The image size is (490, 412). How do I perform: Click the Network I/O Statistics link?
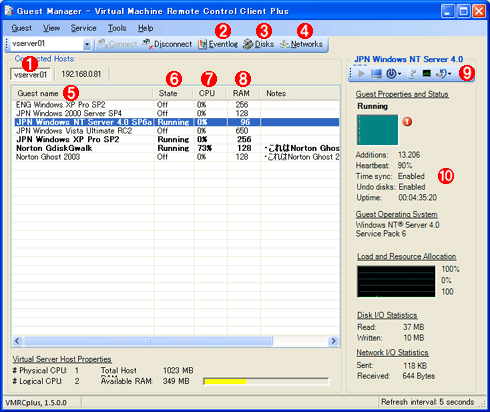392,353
